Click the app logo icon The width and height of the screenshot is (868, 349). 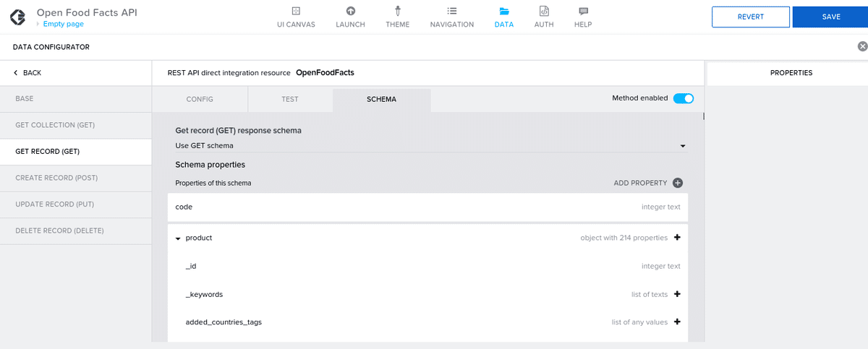click(x=20, y=17)
